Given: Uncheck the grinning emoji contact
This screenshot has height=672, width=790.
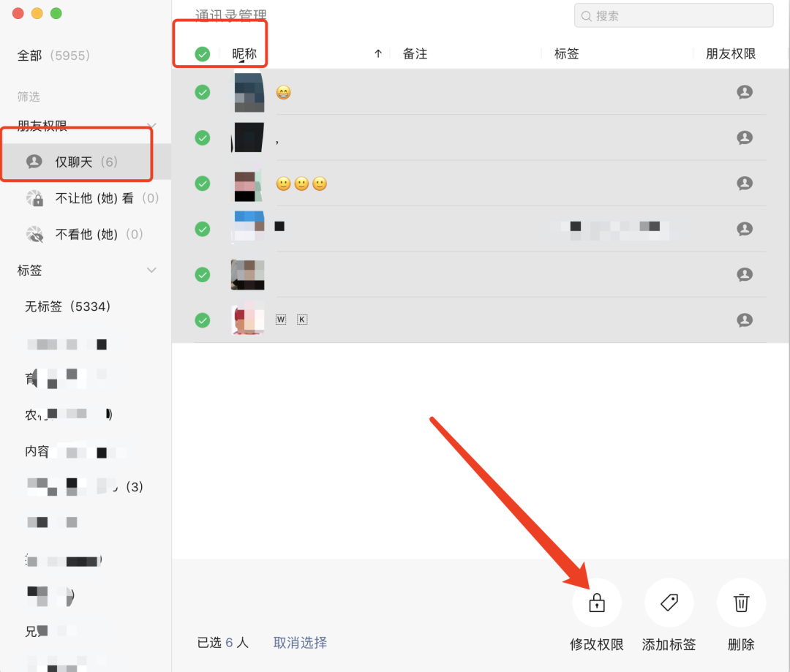Looking at the screenshot, I should [x=203, y=92].
